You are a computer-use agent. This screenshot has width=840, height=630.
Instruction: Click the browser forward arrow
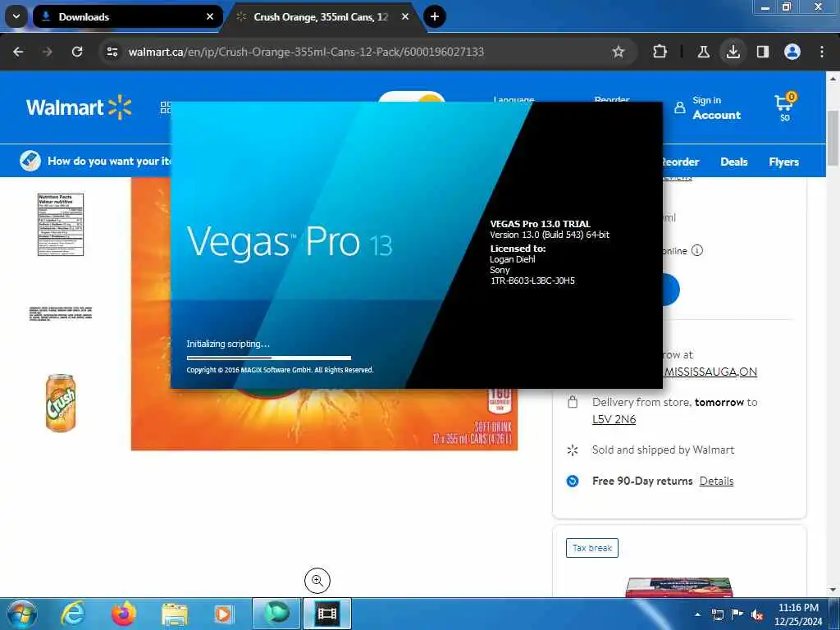[47, 52]
